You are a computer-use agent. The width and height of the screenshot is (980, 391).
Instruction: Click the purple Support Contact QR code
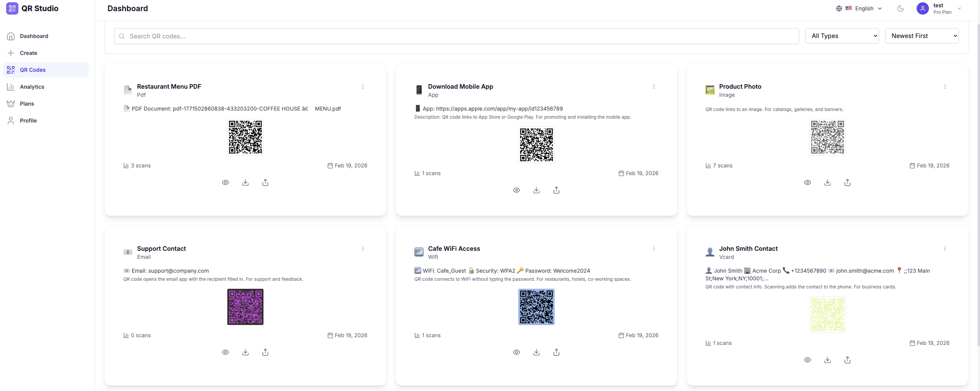tap(245, 307)
